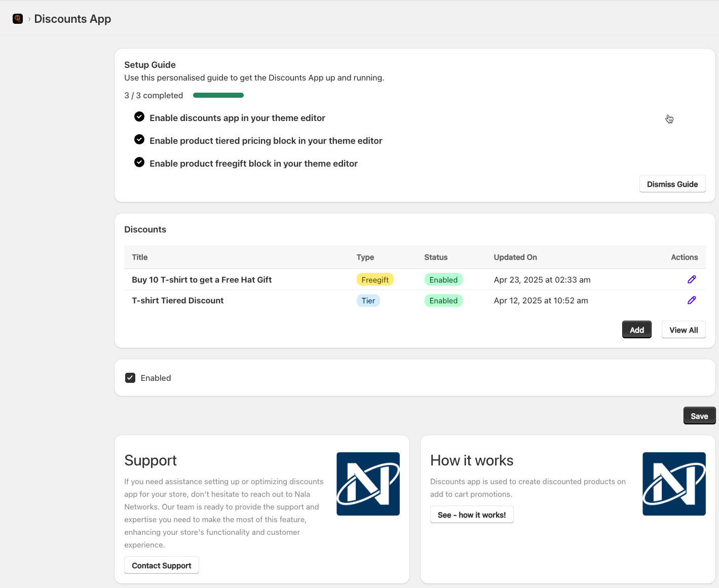Open View All discounts

pyautogui.click(x=684, y=330)
